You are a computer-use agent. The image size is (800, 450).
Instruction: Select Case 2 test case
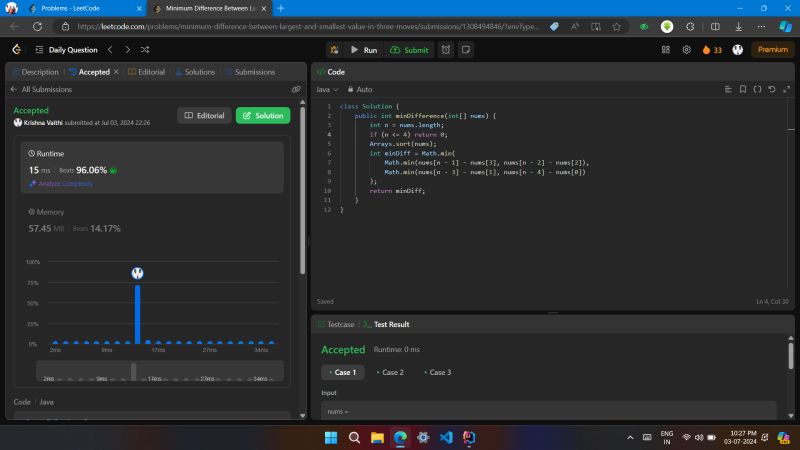click(x=390, y=372)
